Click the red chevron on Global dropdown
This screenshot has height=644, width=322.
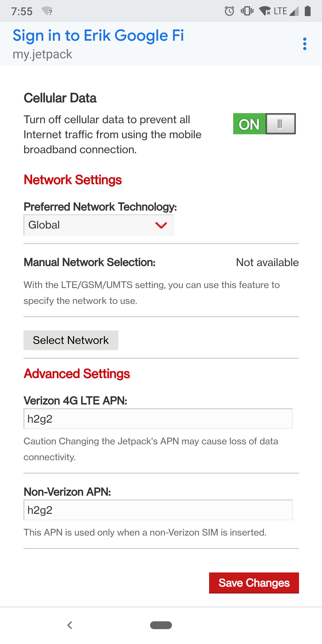161,225
